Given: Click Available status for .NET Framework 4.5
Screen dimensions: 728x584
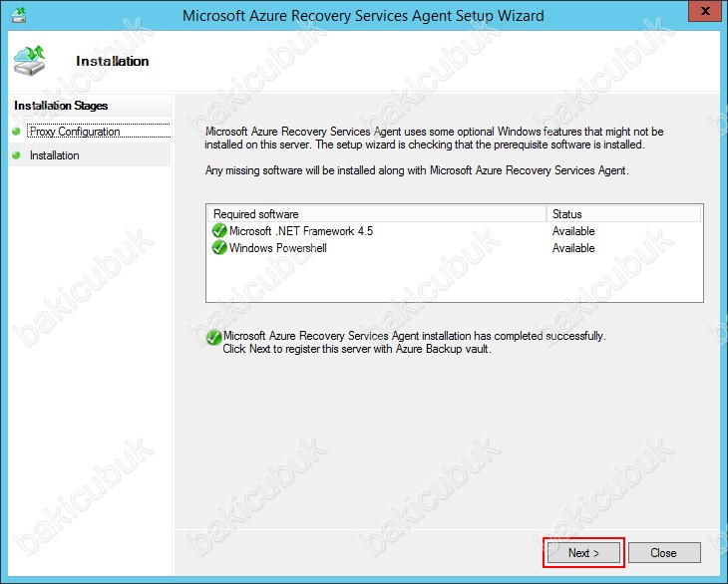Looking at the screenshot, I should click(573, 231).
